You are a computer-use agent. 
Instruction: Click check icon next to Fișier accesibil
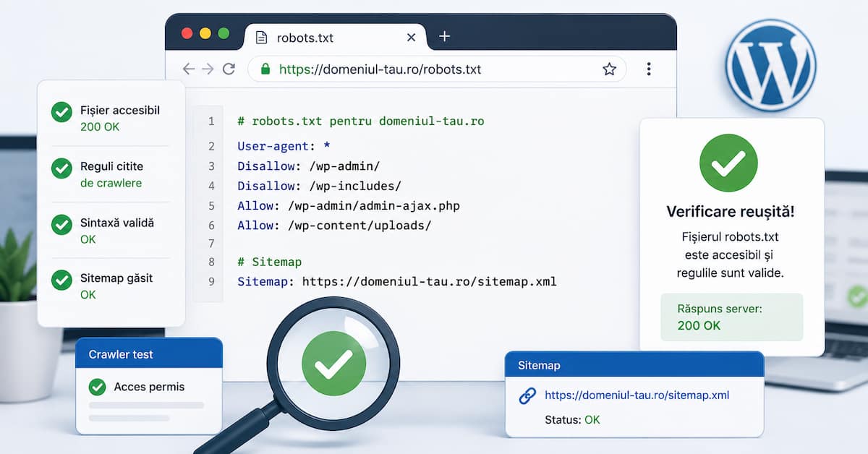[61, 112]
